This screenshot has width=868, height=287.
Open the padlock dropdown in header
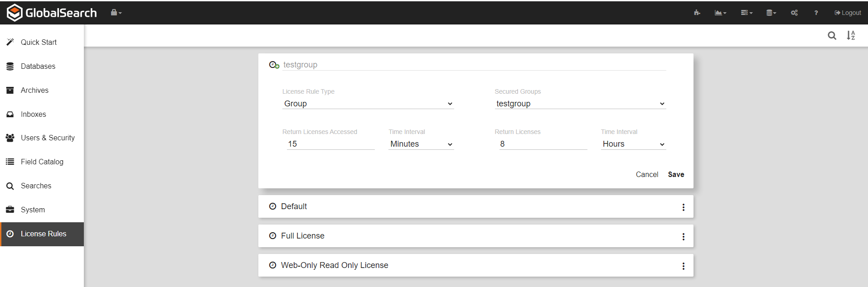pos(116,13)
